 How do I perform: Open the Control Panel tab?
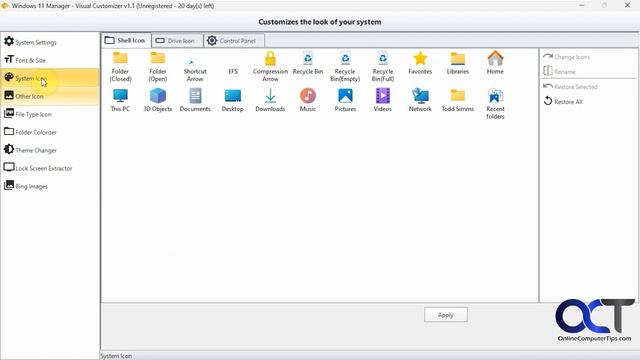pos(233,41)
